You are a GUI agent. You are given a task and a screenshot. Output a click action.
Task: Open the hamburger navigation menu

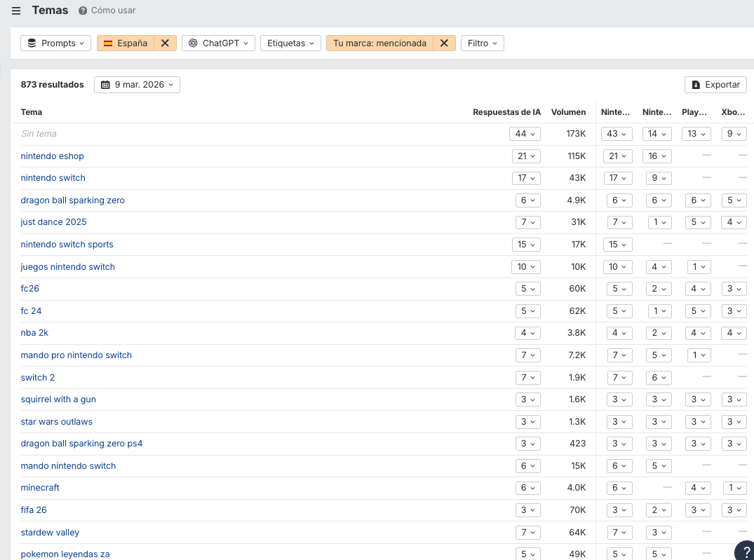[x=16, y=11]
